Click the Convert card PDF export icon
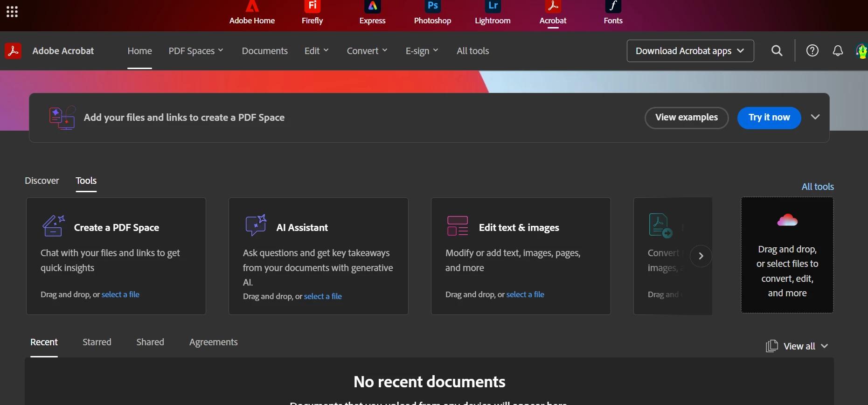This screenshot has height=405, width=868. click(660, 226)
